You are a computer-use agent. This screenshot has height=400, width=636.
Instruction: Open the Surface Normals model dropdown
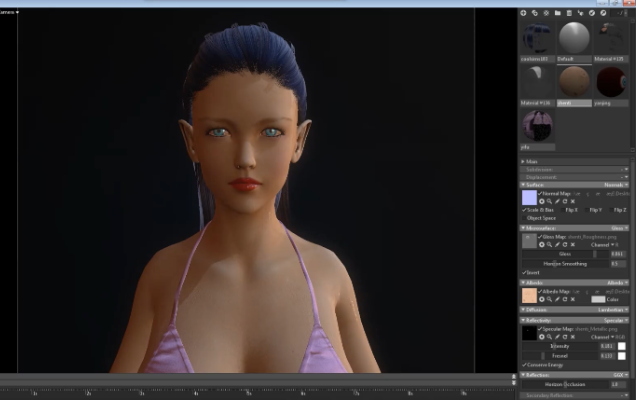click(618, 184)
